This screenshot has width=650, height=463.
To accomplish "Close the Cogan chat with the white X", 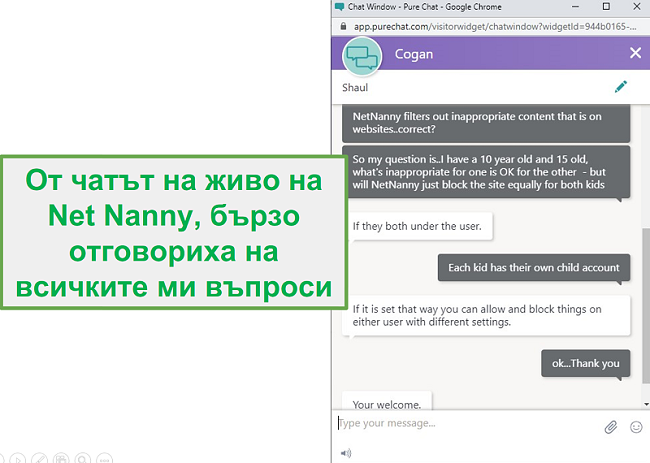I will tap(635, 53).
